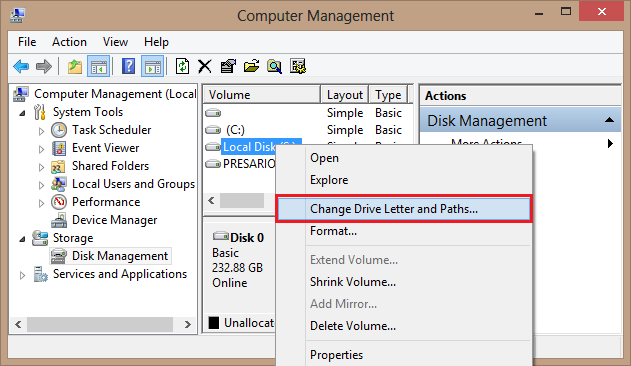Image resolution: width=631 pixels, height=366 pixels.
Task: Click the Services and Applications icon
Action: coord(41,274)
